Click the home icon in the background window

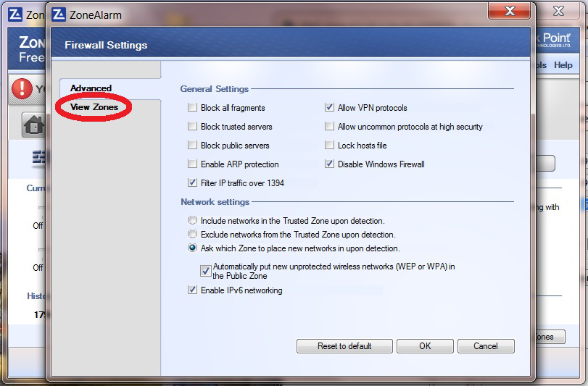33,125
